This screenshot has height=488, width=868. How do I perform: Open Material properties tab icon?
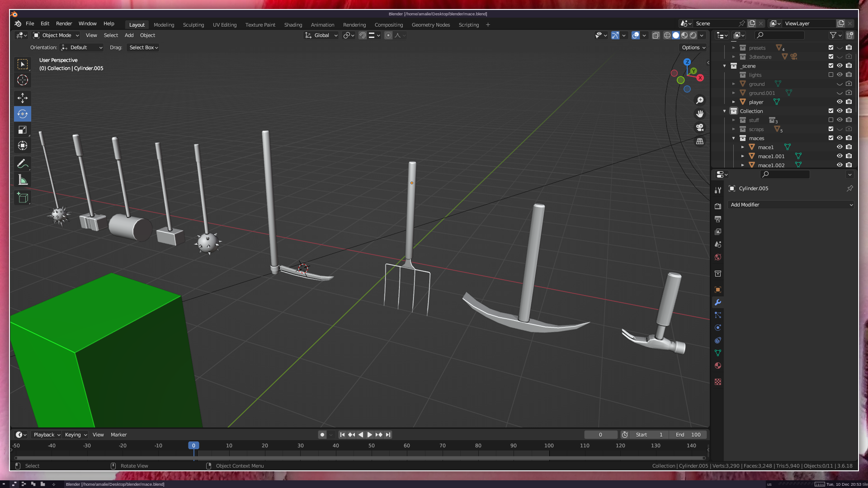718,366
